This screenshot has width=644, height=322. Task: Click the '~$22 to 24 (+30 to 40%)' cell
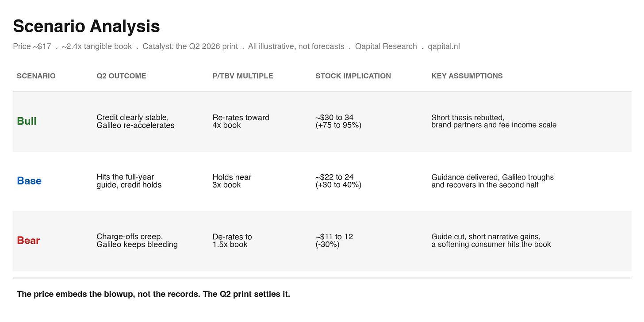(x=338, y=181)
